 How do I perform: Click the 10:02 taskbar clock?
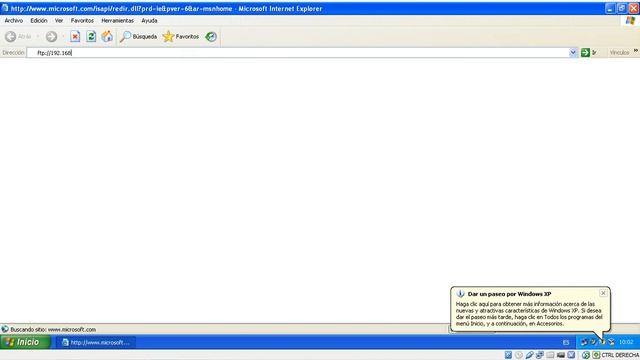tap(626, 342)
